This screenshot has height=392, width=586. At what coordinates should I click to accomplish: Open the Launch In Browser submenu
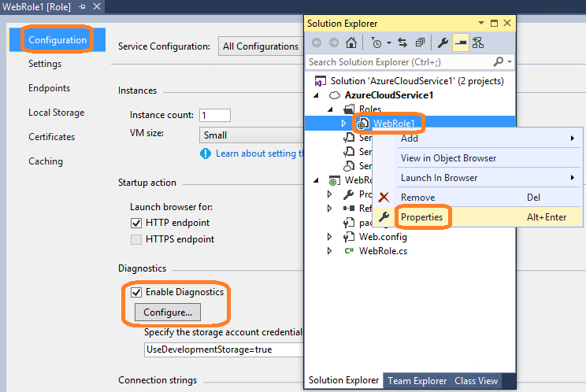click(478, 178)
